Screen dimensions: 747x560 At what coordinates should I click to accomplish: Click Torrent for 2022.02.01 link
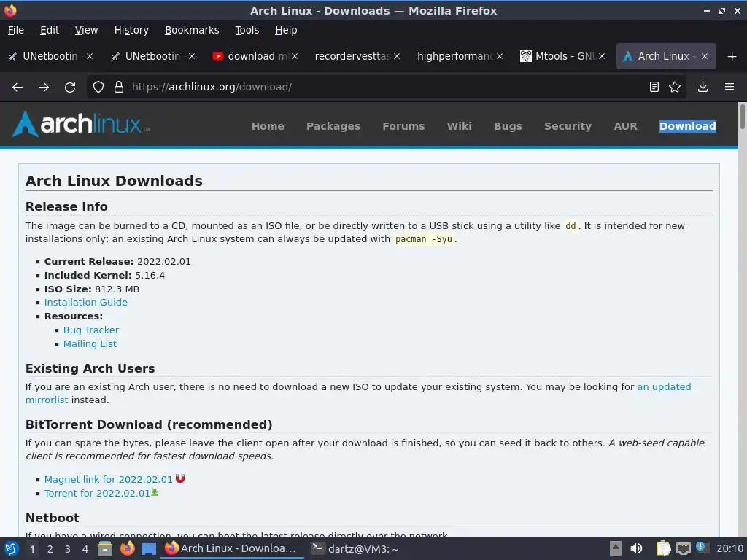tap(97, 494)
